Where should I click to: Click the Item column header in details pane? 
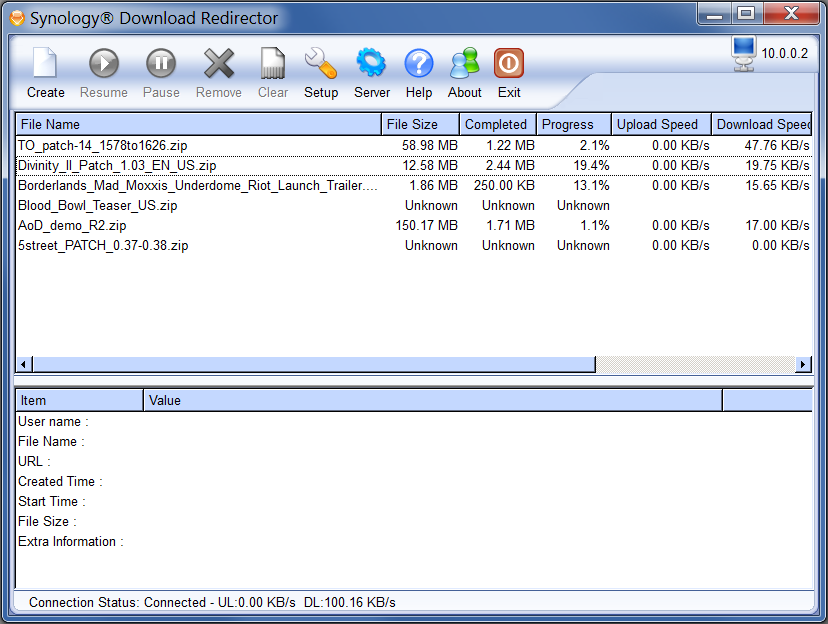(79, 400)
